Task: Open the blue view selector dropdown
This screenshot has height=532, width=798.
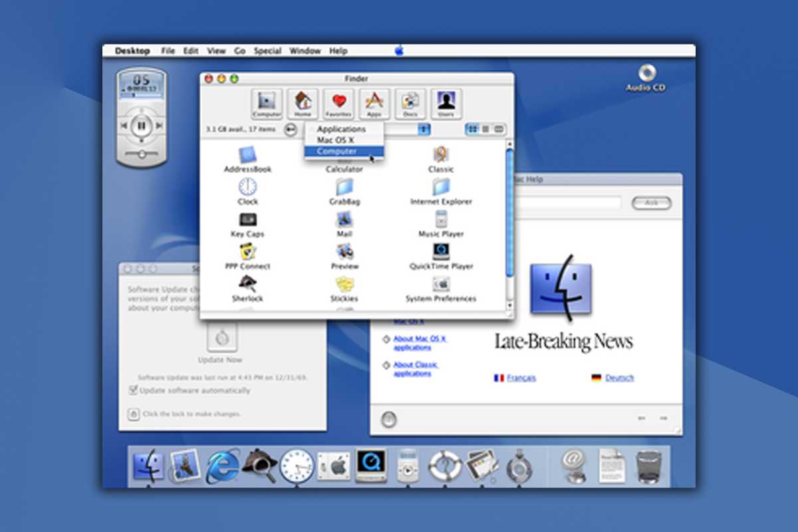Action: click(x=424, y=129)
